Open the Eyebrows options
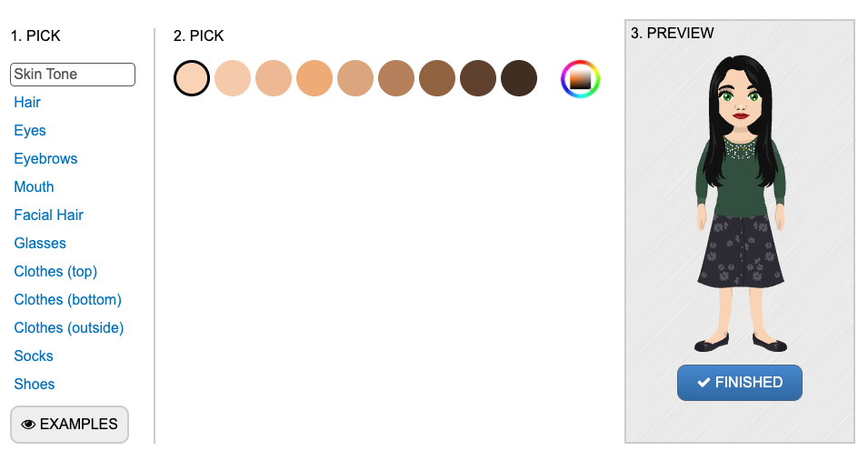The image size is (868, 461). [45, 159]
